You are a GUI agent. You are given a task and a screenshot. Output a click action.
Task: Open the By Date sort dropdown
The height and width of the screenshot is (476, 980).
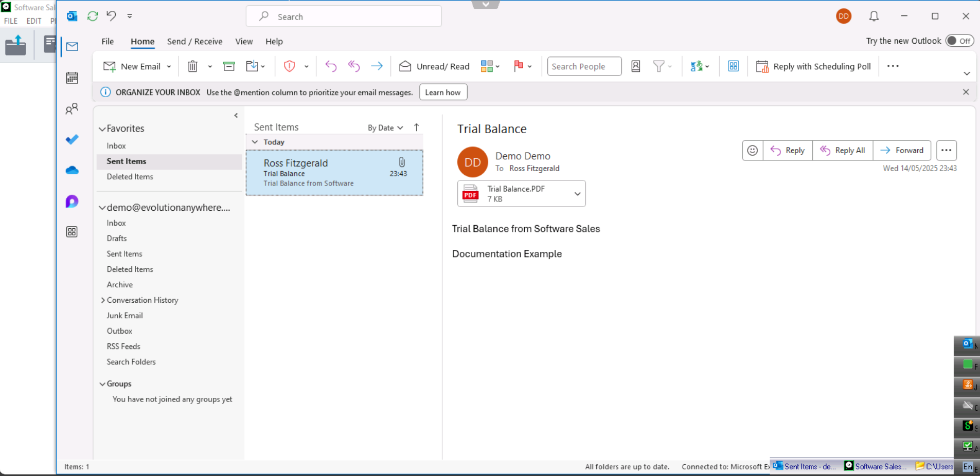point(385,128)
